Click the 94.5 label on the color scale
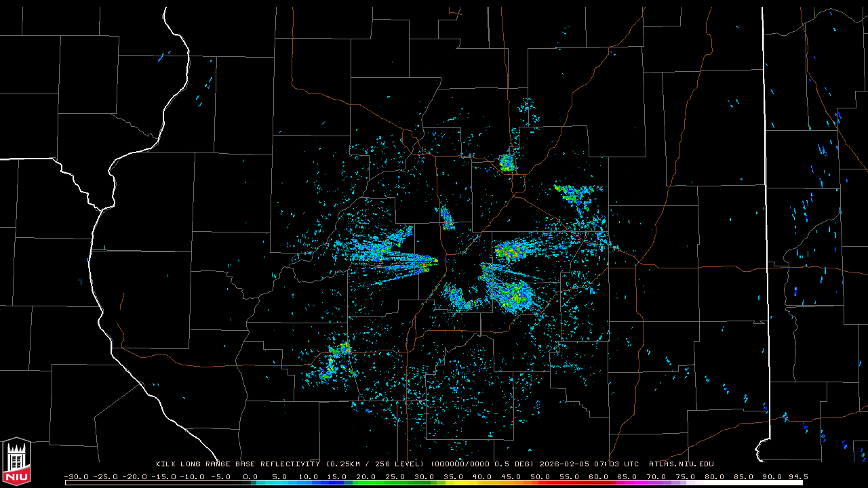This screenshot has height=488, width=868. point(797,476)
